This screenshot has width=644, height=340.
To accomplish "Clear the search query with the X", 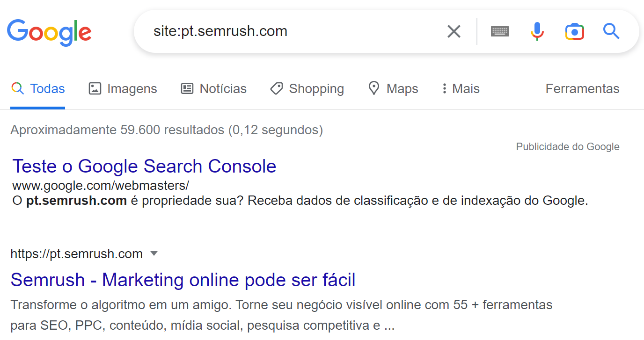I will coord(454,31).
